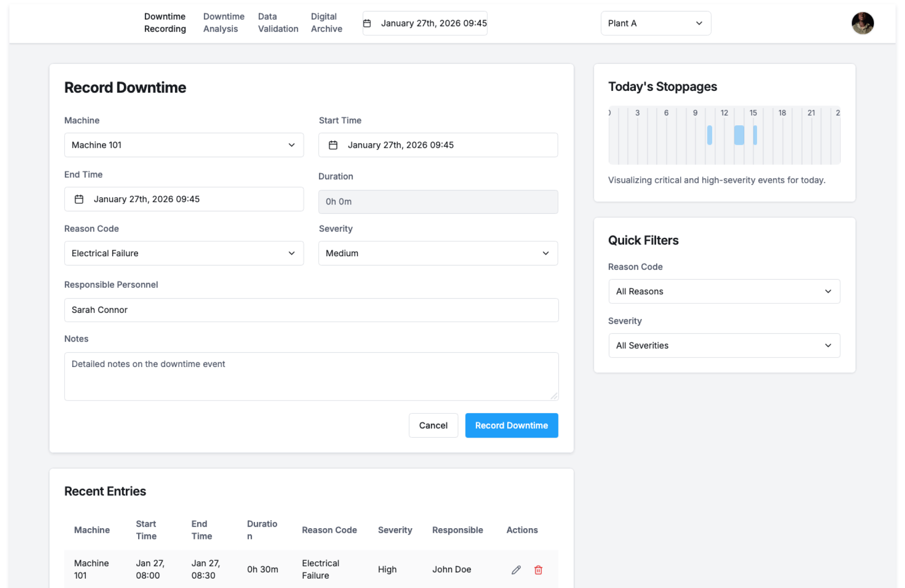Click the Cancel button

tap(433, 425)
